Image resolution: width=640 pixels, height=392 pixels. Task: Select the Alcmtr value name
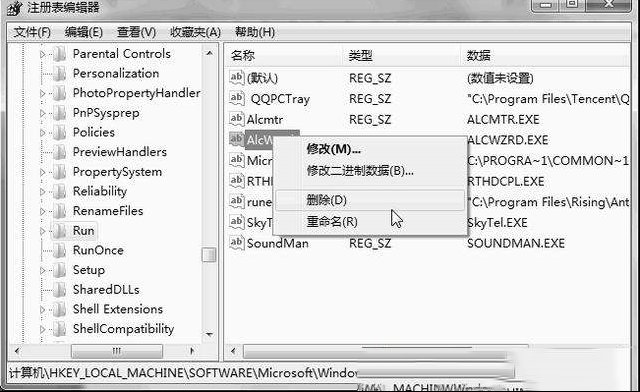point(264,120)
